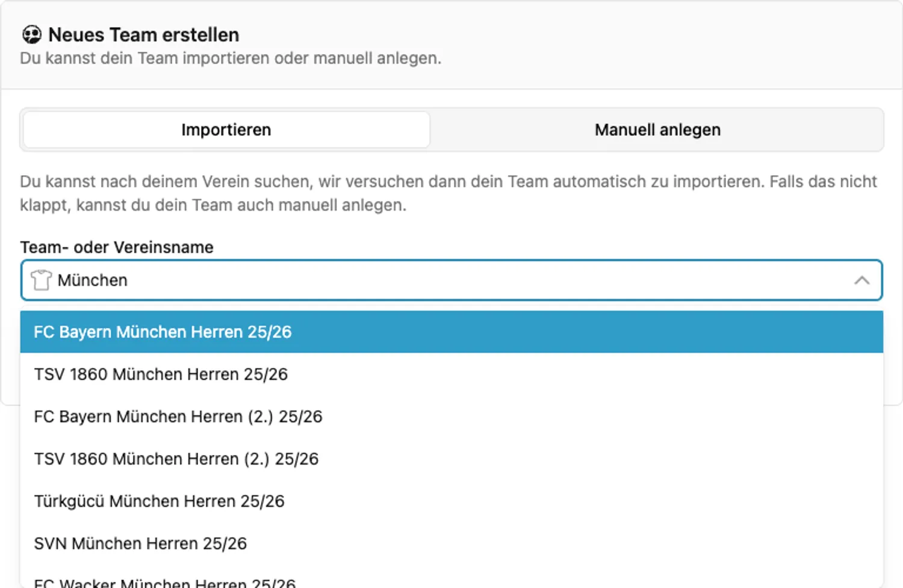Focus the Team- oder Vereinsname search field
The height and width of the screenshot is (588, 903).
coord(451,280)
